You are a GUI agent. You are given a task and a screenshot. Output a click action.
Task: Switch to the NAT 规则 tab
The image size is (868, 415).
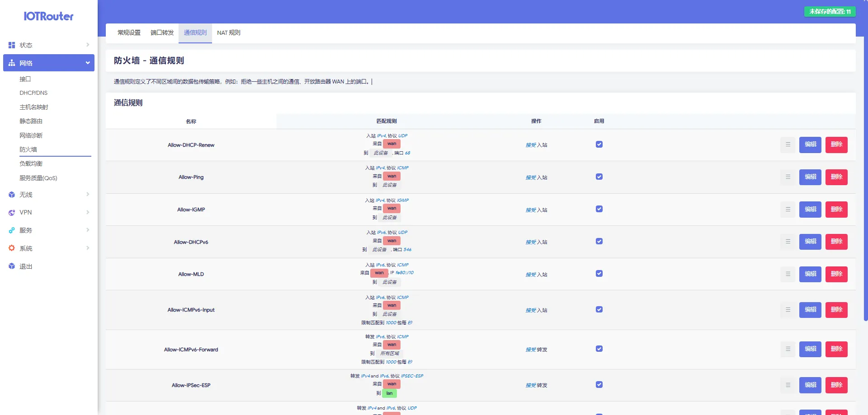point(228,33)
